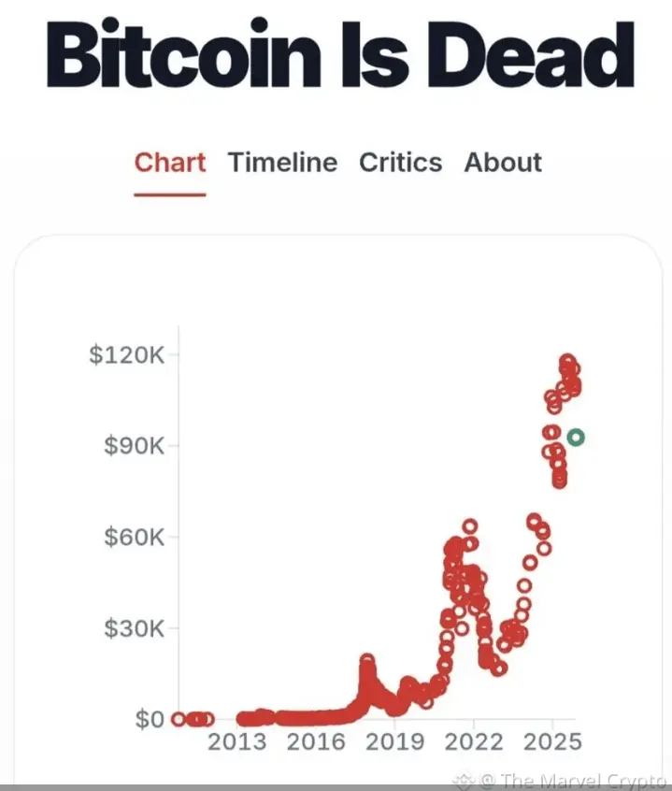Viewport: 672px width, 791px height.
Task: Click the 2013 x-axis label
Action: (237, 741)
